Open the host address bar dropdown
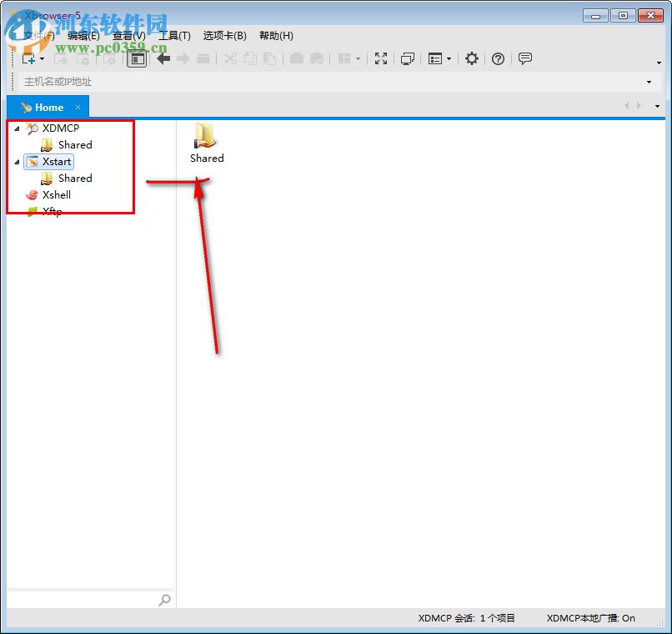Screen dimensions: 672x634 coord(649,82)
